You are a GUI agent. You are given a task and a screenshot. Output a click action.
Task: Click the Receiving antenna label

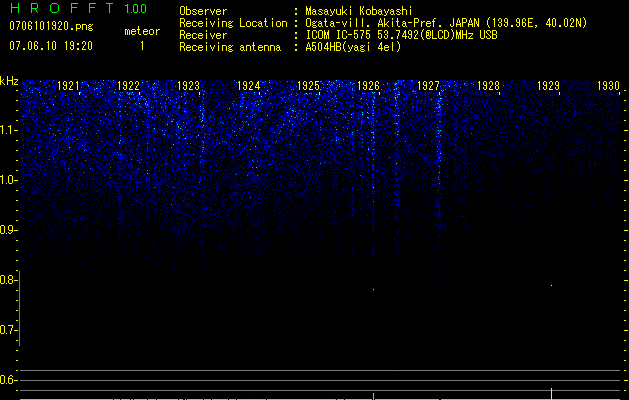[x=230, y=47]
